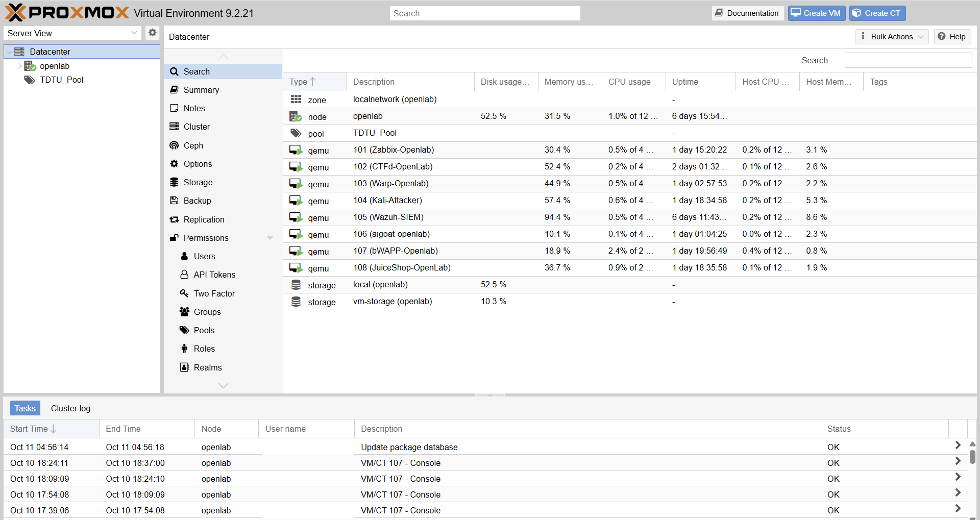Click the Proxmox logo icon

[x=15, y=13]
